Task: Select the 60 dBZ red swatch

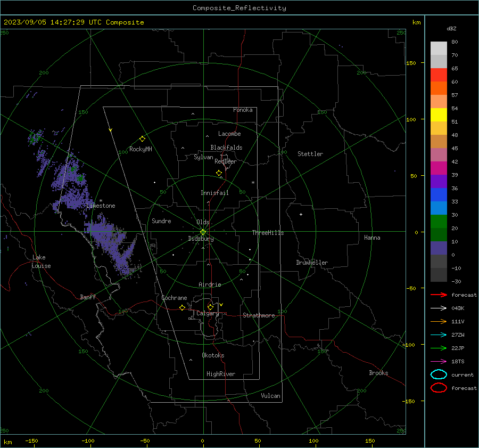Action: point(439,75)
